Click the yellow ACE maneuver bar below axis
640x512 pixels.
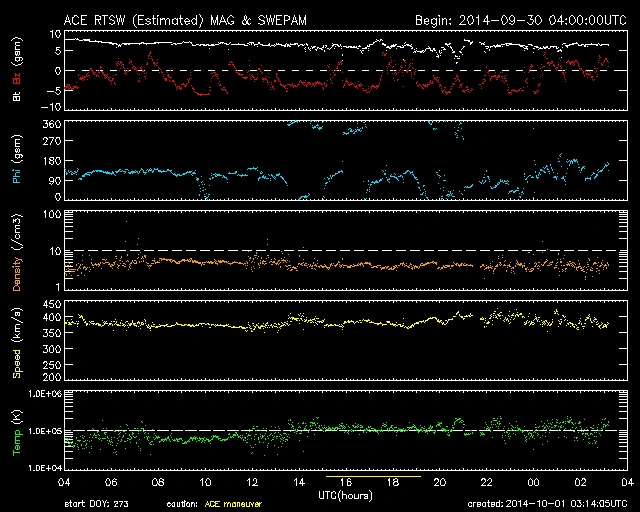click(372, 479)
